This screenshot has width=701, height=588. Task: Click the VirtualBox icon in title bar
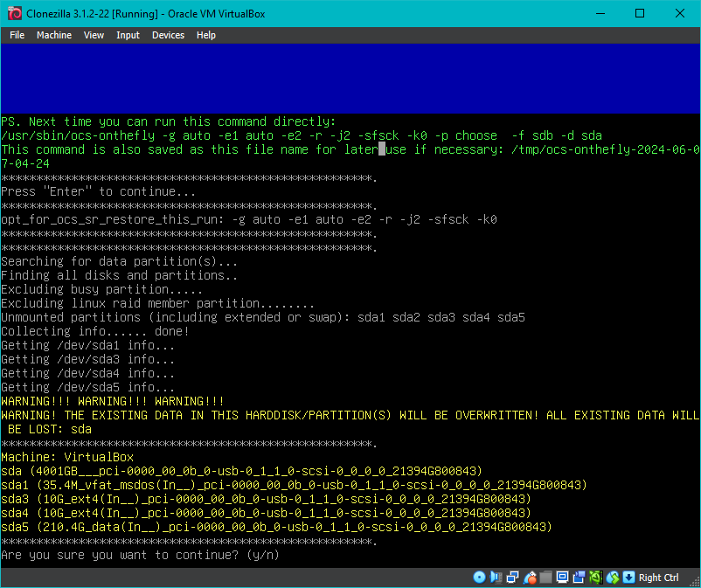pyautogui.click(x=13, y=13)
